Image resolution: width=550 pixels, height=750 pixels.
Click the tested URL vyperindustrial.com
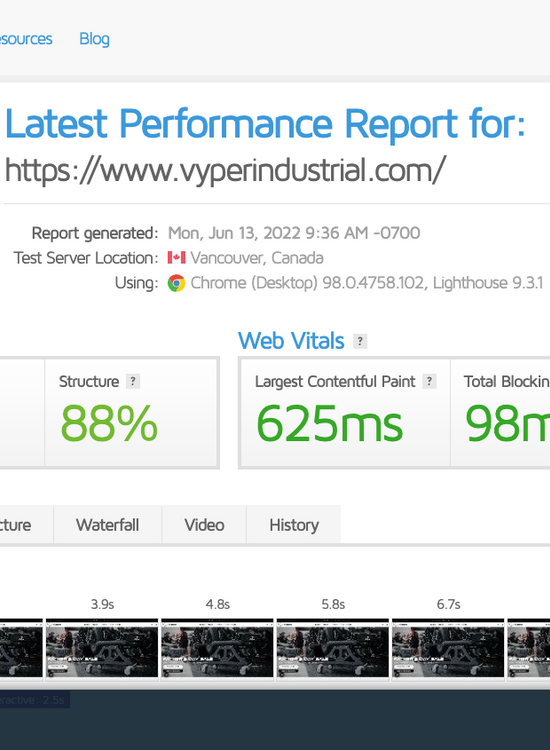pos(225,170)
